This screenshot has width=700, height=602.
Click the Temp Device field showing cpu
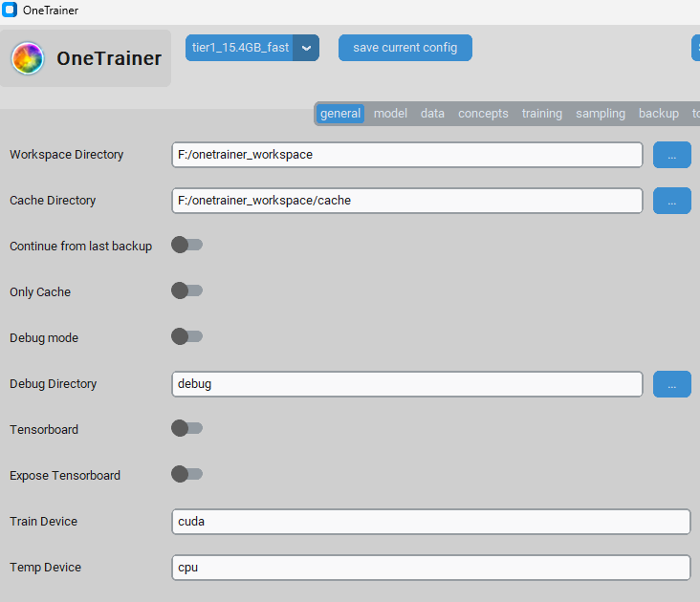[430, 568]
